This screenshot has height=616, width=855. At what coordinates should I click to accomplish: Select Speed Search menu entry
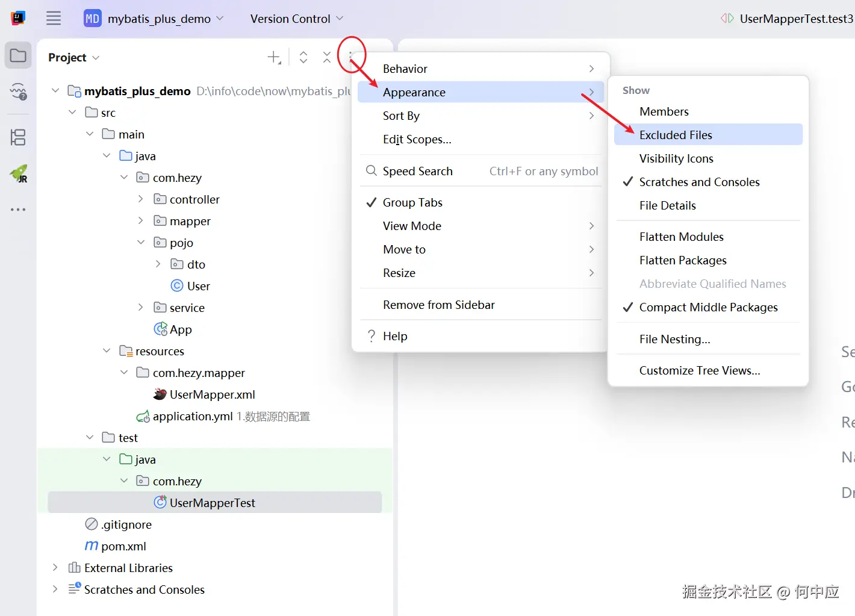pyautogui.click(x=480, y=171)
